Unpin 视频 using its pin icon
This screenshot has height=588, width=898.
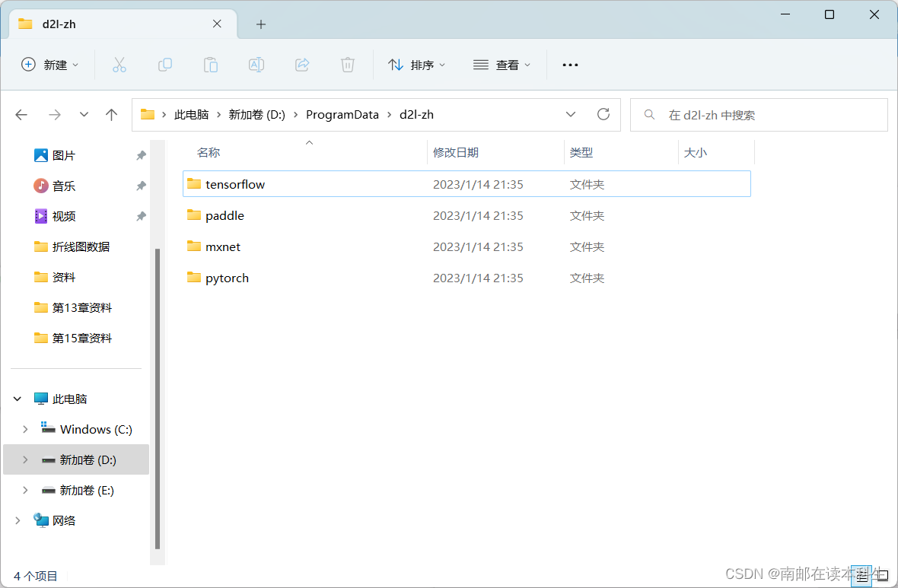[x=141, y=216]
